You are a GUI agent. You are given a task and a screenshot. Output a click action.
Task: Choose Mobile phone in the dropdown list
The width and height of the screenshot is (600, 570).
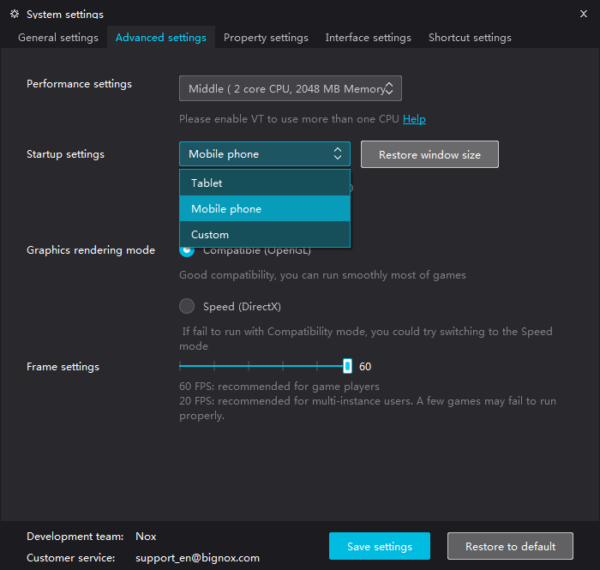(265, 209)
